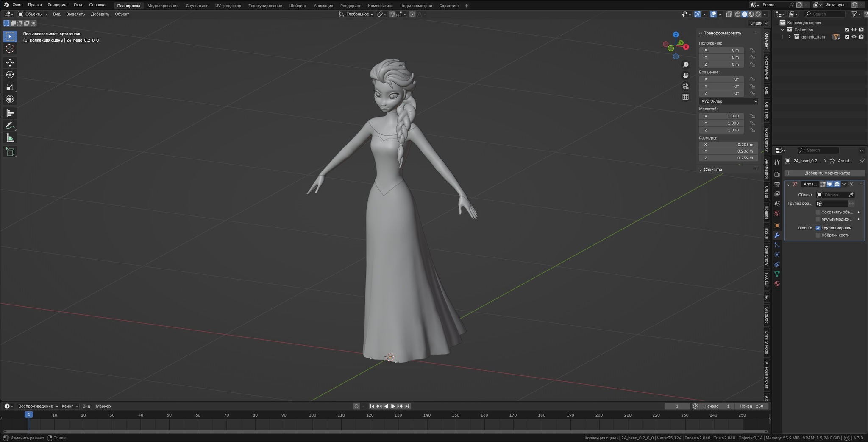Image resolution: width=868 pixels, height=442 pixels.
Task: Expand the Свойства panel section
Action: click(712, 169)
